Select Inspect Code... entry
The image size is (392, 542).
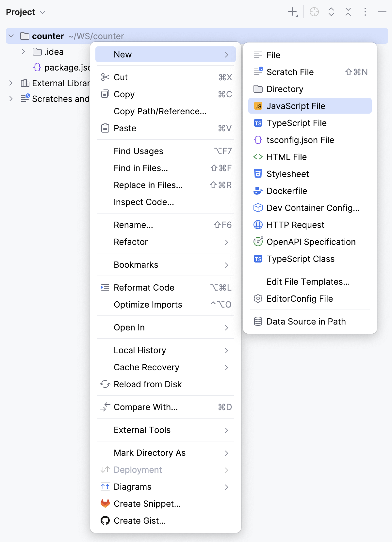click(x=166, y=202)
